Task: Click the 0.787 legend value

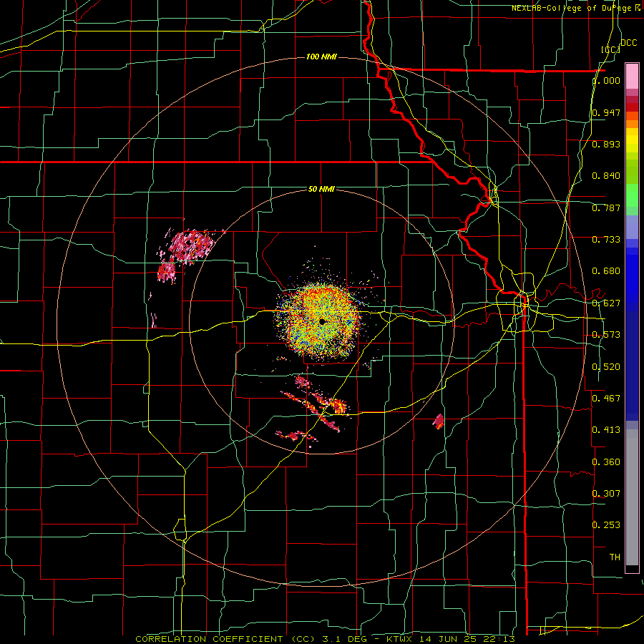Action: coord(606,208)
